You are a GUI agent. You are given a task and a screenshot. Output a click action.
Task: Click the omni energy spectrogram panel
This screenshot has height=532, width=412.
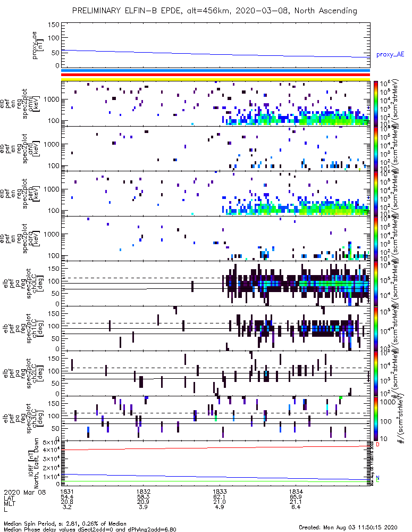tap(216, 104)
